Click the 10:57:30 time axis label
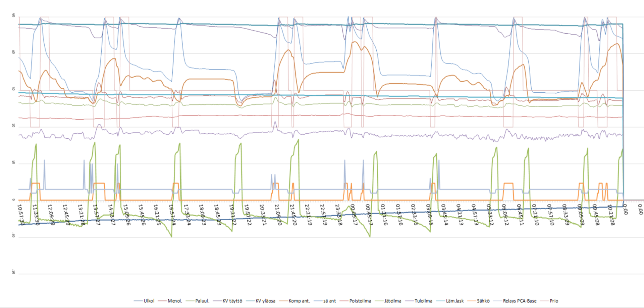644x308 pixels. click(x=21, y=215)
